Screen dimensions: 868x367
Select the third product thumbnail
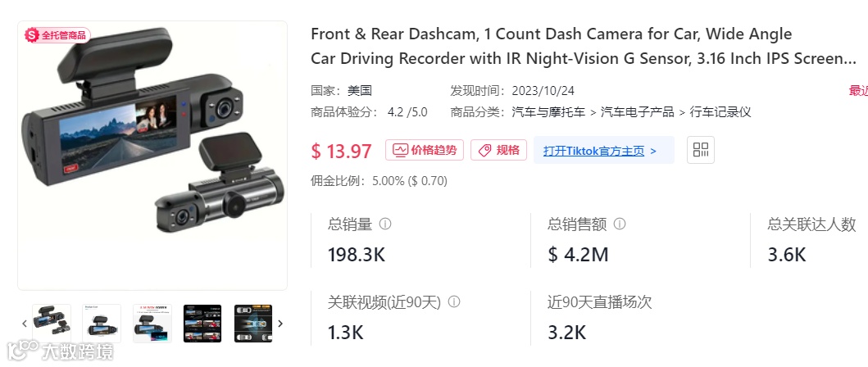click(x=152, y=324)
